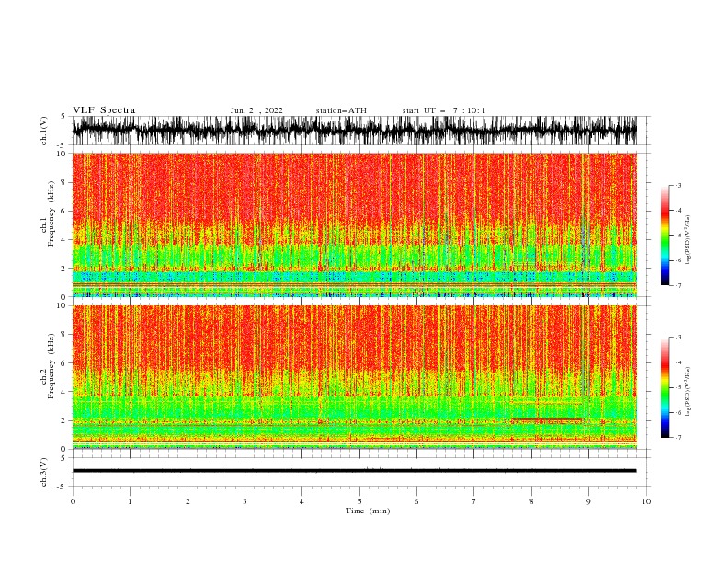
Task: Click the ch.2 "Frequency (kHz)" axis label
Action: pyautogui.click(x=51, y=365)
